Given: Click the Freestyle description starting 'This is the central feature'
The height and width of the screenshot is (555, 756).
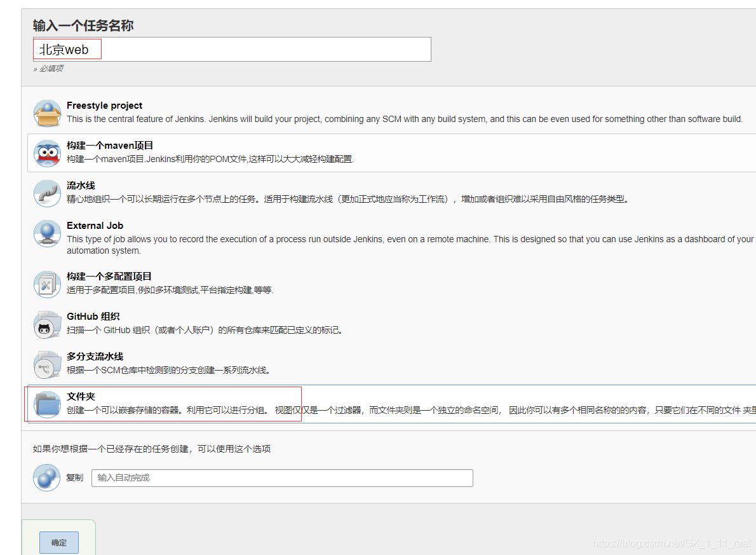Looking at the screenshot, I should [405, 120].
